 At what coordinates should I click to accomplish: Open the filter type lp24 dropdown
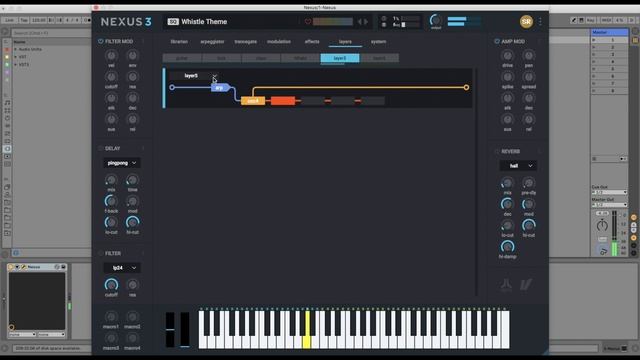[122, 268]
